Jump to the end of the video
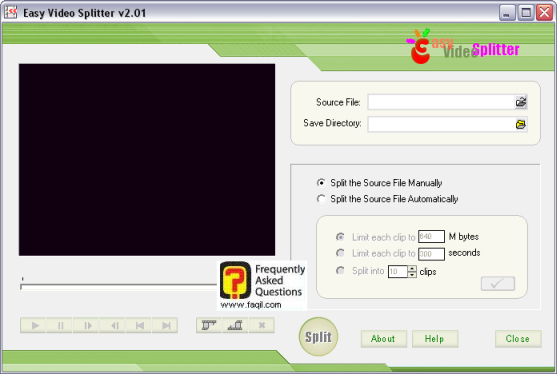 tap(165, 325)
